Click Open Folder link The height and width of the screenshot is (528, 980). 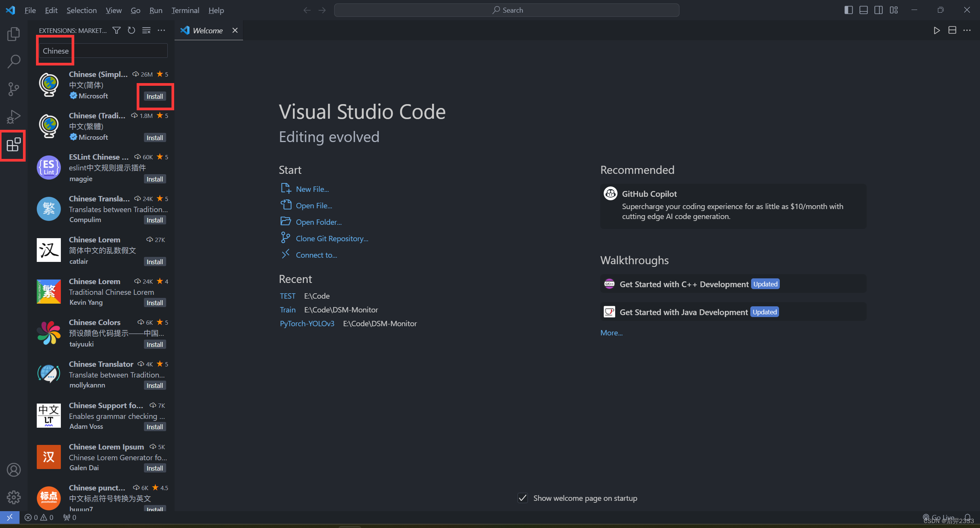pos(318,222)
